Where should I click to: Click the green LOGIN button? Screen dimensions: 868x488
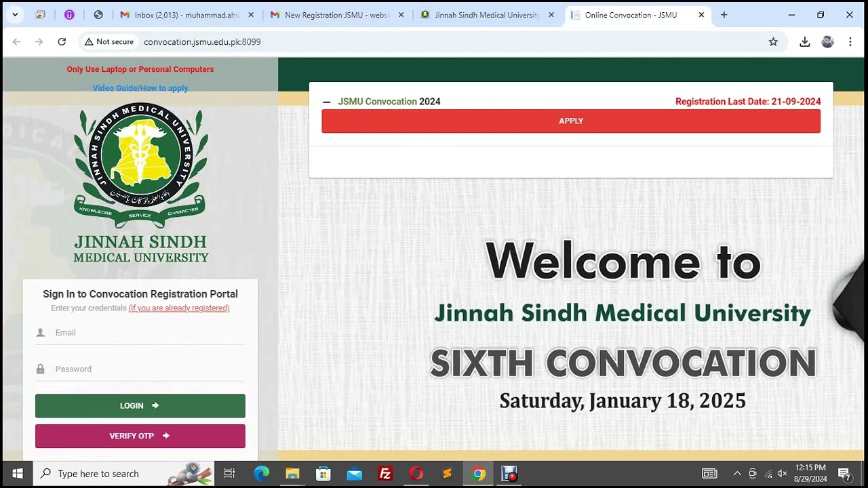[x=140, y=405]
